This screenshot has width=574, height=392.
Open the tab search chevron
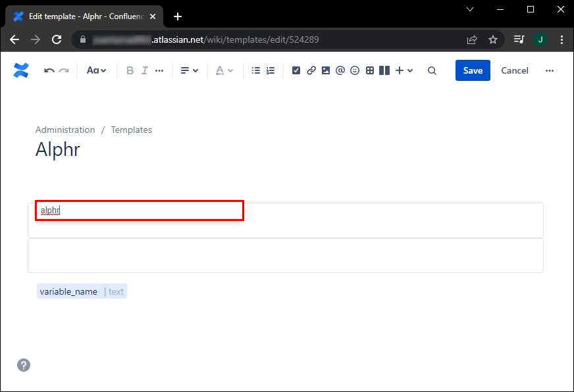tap(470, 9)
